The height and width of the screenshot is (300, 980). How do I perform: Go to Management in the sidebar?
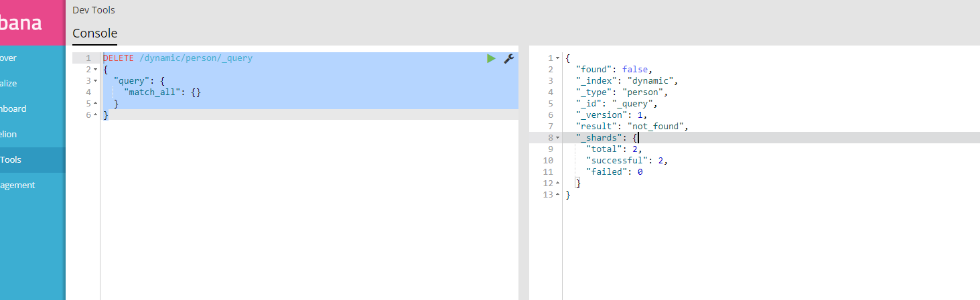click(32, 185)
